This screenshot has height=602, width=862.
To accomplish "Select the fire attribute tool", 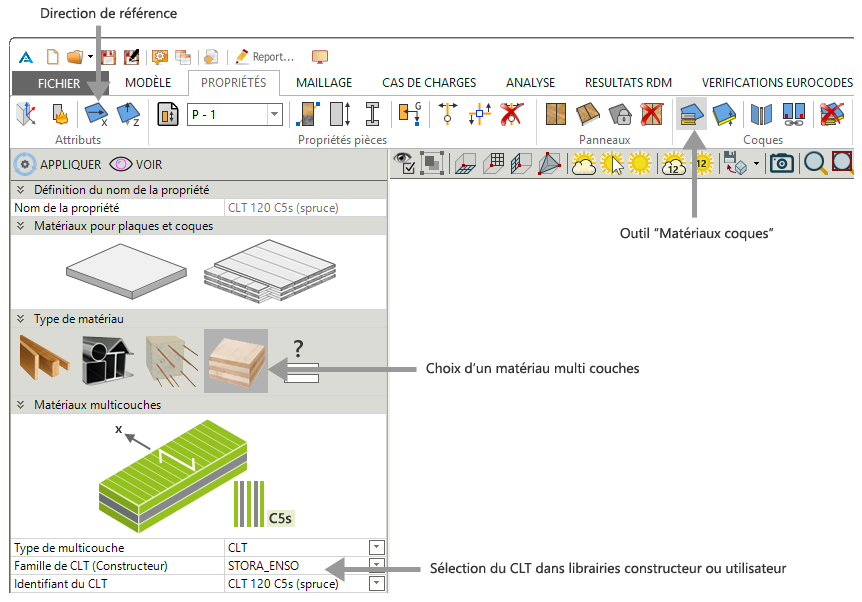I will tap(60, 114).
